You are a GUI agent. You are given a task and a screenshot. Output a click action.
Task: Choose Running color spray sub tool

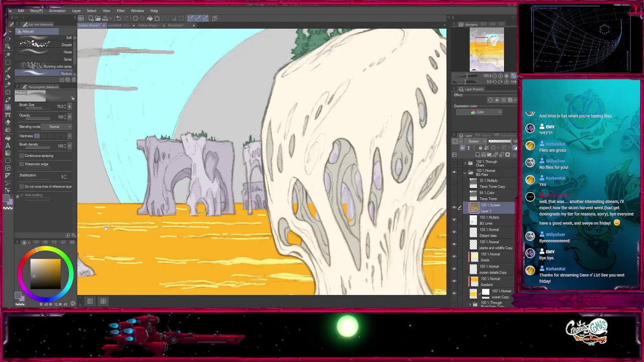(45, 66)
